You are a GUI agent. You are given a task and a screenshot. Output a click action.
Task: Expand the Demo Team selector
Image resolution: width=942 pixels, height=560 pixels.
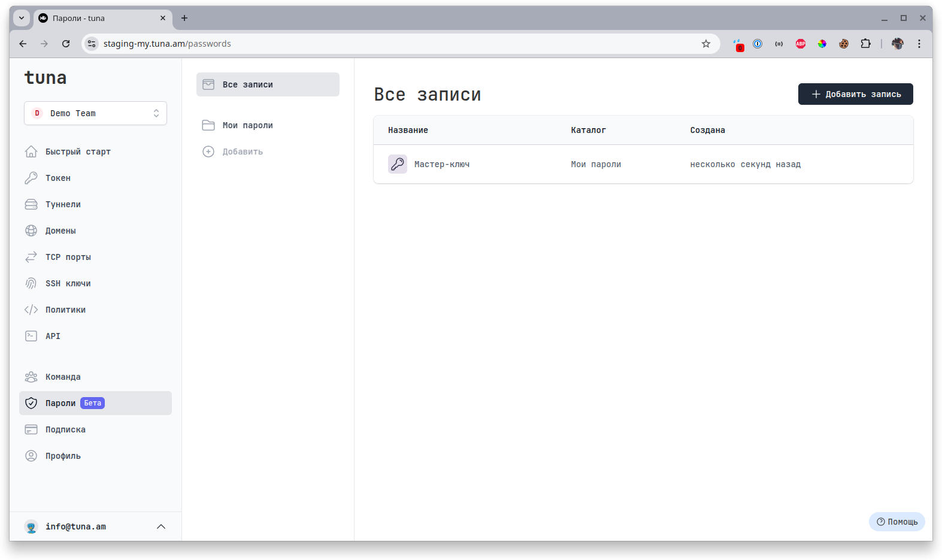click(x=95, y=113)
